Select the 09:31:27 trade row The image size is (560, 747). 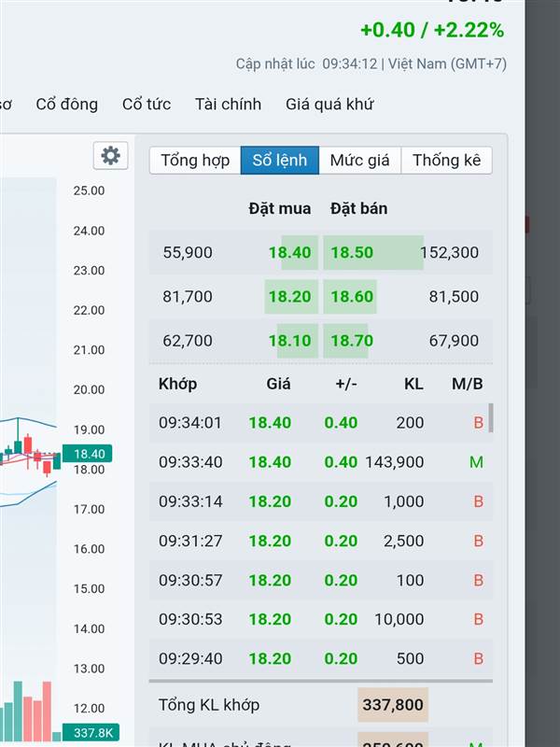click(x=320, y=542)
